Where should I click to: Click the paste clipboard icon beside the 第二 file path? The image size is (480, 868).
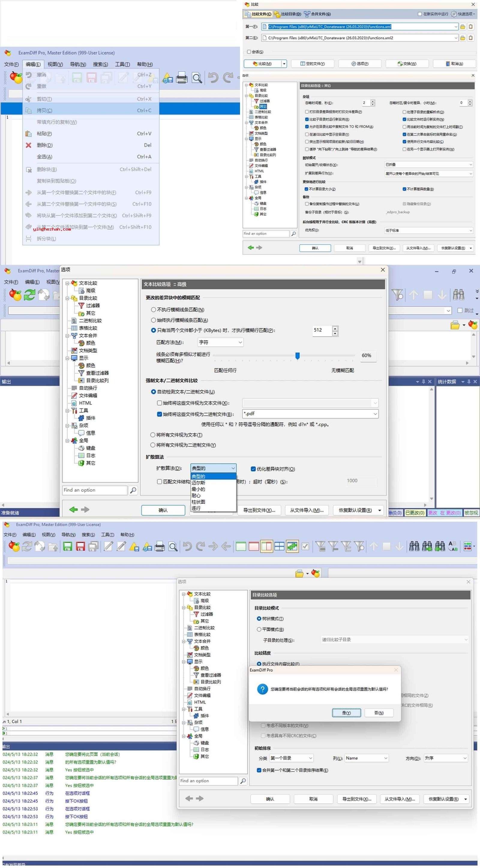click(x=471, y=38)
